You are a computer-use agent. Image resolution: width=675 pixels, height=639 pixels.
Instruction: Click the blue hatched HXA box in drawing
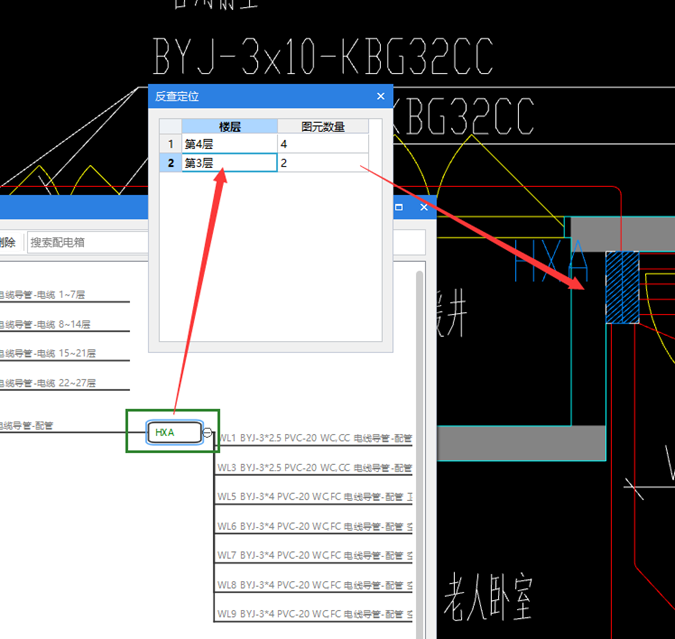(x=622, y=287)
